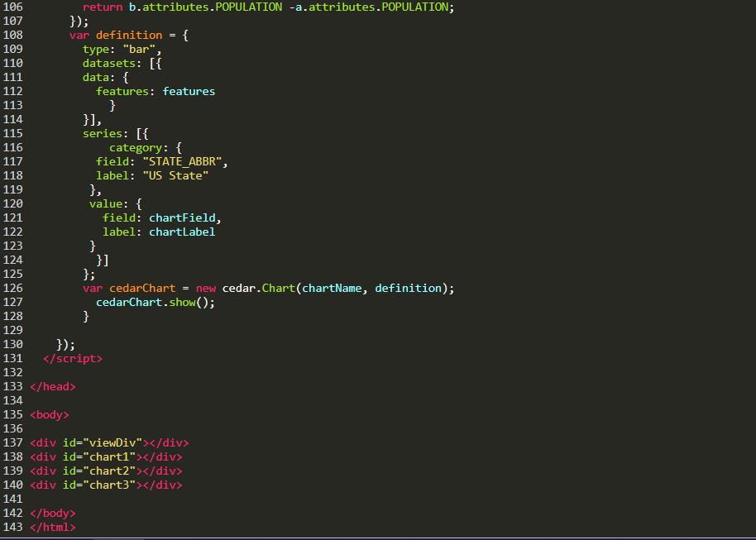Place cursor on the chartField value
This screenshot has height=540, width=756.
click(x=183, y=217)
